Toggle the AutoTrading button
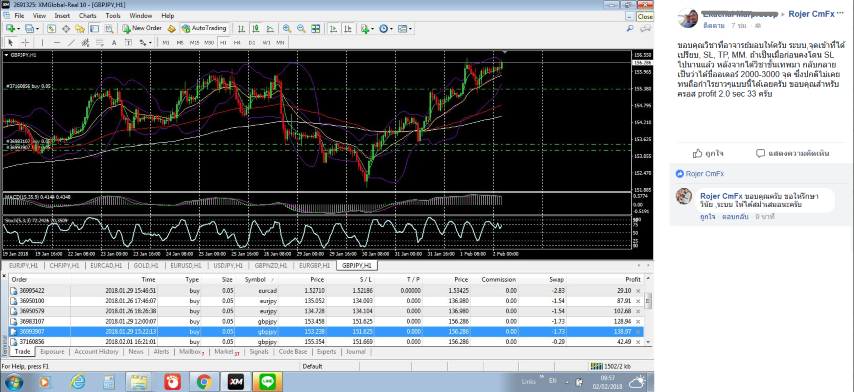The image size is (854, 392). point(204,28)
